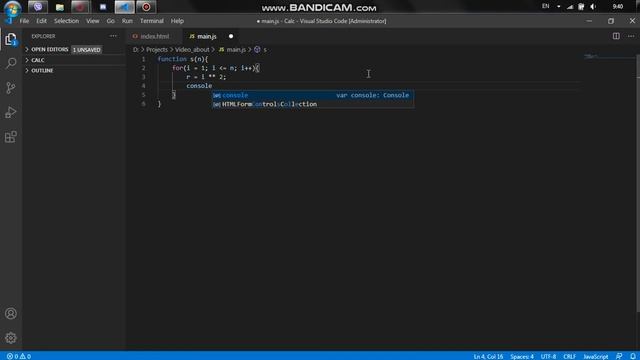Click UTF-8 encoding in status bar
This screenshot has width=640, height=360.
click(x=548, y=356)
